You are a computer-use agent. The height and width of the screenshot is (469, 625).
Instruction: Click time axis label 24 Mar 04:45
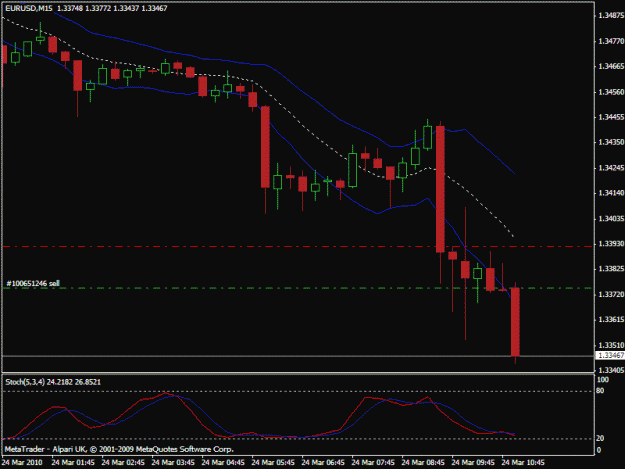(x=223, y=463)
